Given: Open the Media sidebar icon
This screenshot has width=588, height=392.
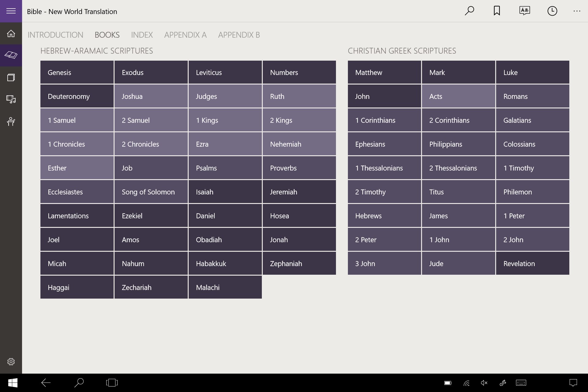Looking at the screenshot, I should point(11,100).
